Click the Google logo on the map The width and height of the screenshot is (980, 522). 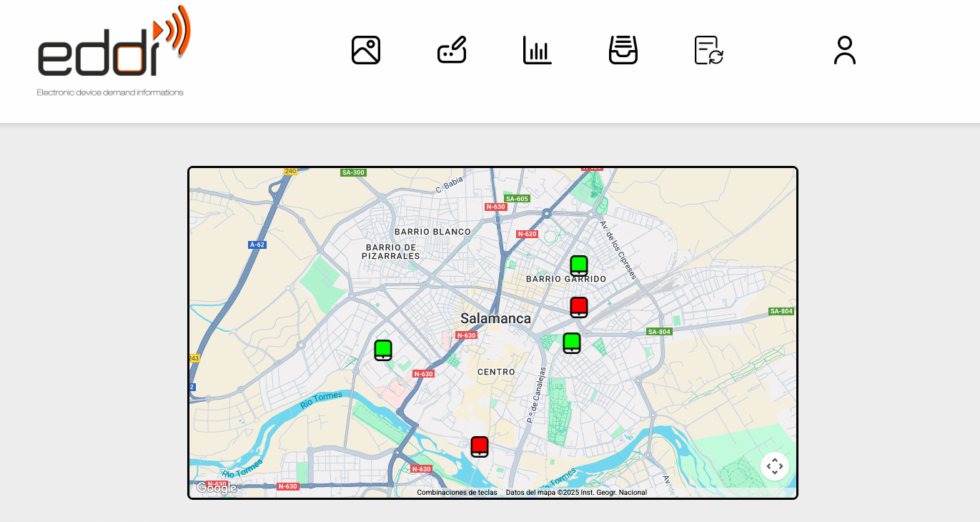point(216,488)
